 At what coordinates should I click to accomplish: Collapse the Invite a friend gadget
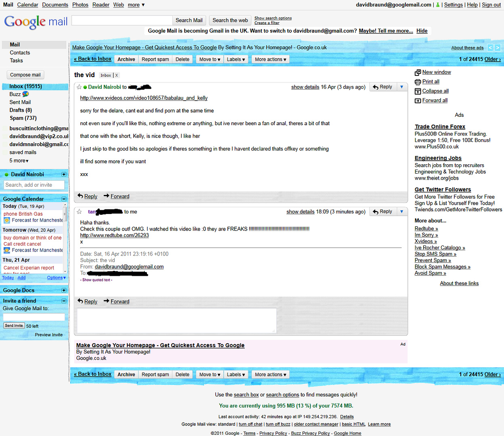click(64, 301)
